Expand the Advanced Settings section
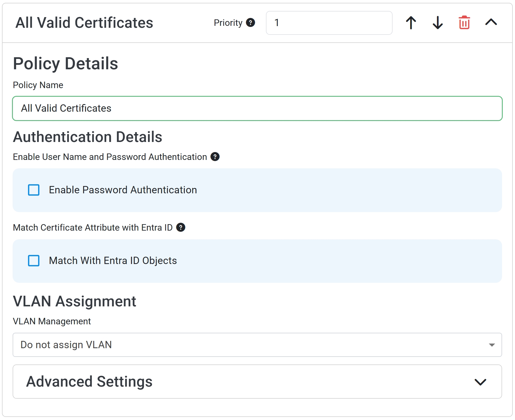This screenshot has width=515, height=420. 257,382
